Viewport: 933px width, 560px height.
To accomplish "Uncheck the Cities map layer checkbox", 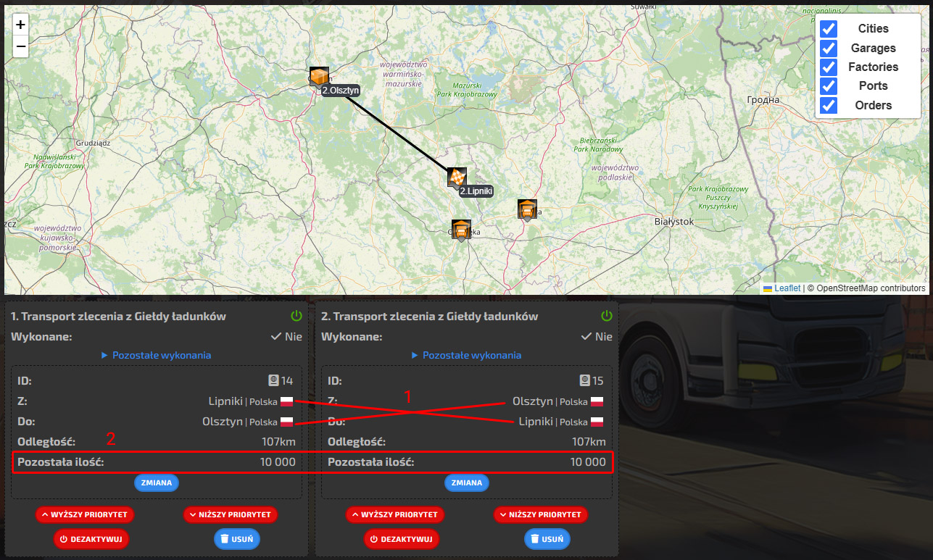I will point(828,29).
